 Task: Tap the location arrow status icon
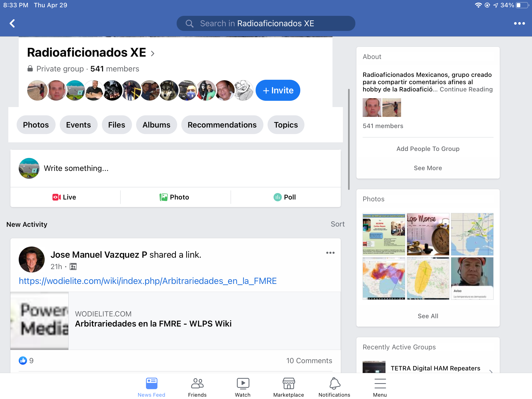(x=496, y=5)
